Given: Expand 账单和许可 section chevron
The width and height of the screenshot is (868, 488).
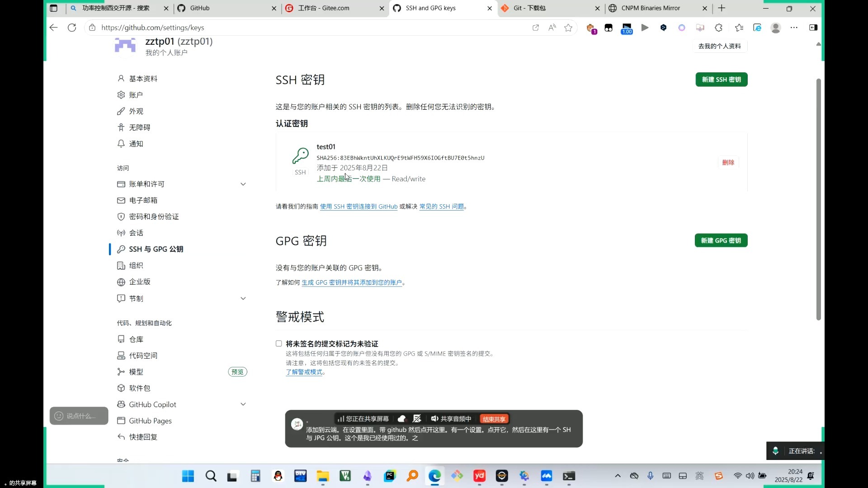Looking at the screenshot, I should click(x=243, y=184).
